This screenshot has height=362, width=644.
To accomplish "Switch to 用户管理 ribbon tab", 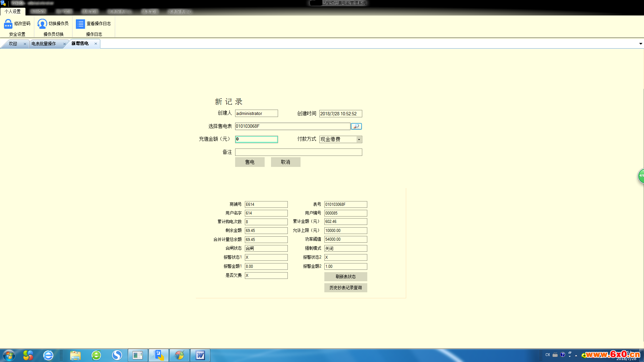I will point(64,11).
